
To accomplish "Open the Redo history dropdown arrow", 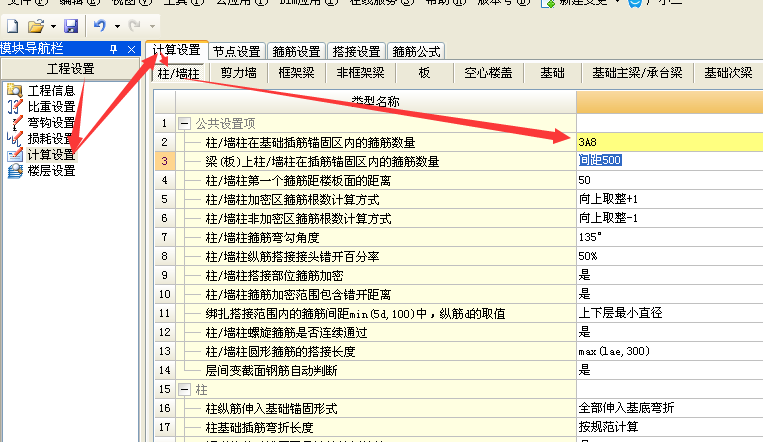I will point(152,26).
